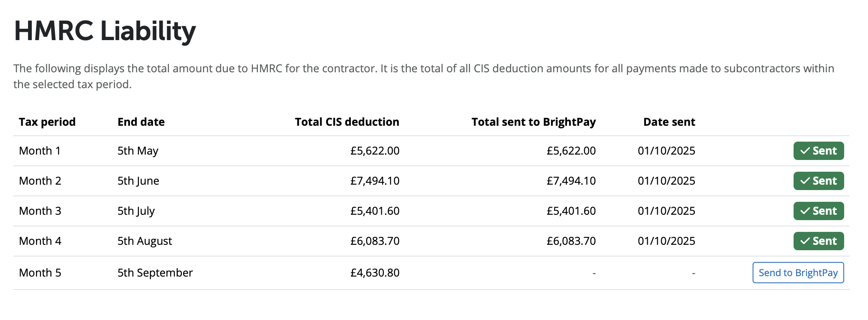Select the Month 1 tax period cell
The image size is (868, 320).
click(x=40, y=151)
